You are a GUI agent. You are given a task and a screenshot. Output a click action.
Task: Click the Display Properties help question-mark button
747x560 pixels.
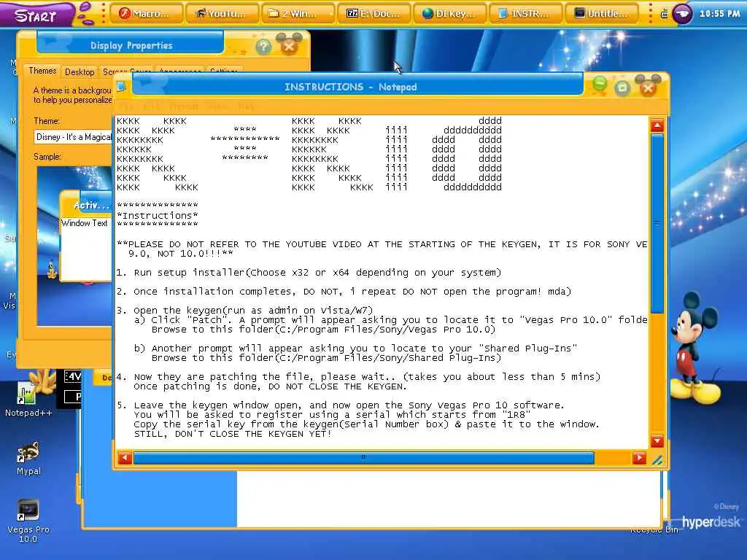coord(263,47)
